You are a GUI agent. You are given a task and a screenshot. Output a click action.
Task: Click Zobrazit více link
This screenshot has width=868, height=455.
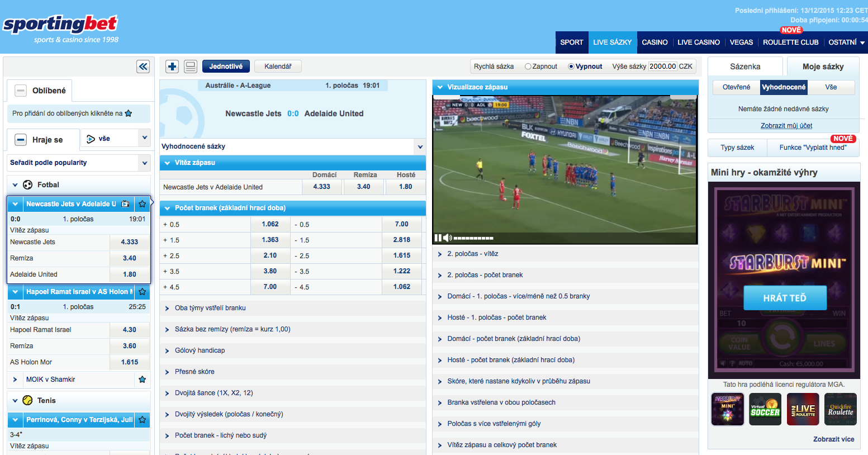coord(833,439)
